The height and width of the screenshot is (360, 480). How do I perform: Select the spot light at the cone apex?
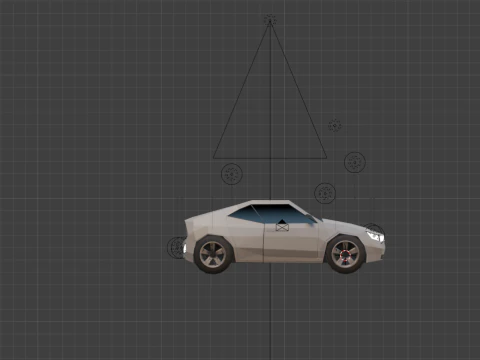pyautogui.click(x=270, y=20)
